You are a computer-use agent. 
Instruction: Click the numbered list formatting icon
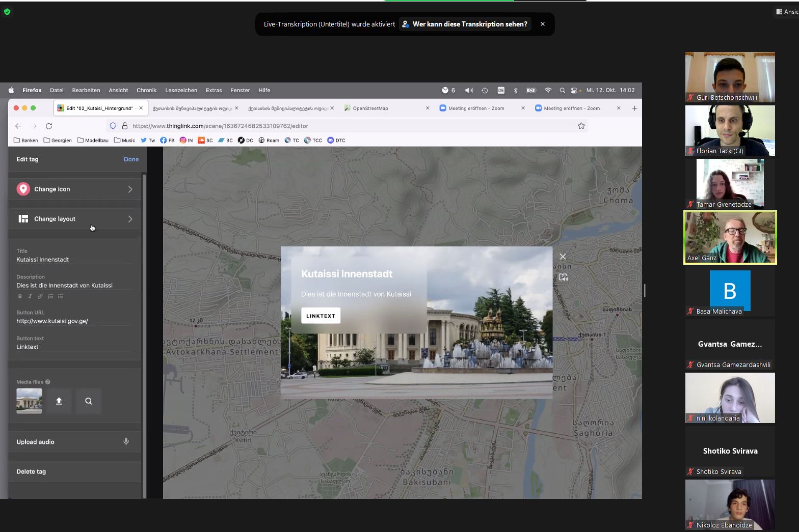click(x=50, y=296)
